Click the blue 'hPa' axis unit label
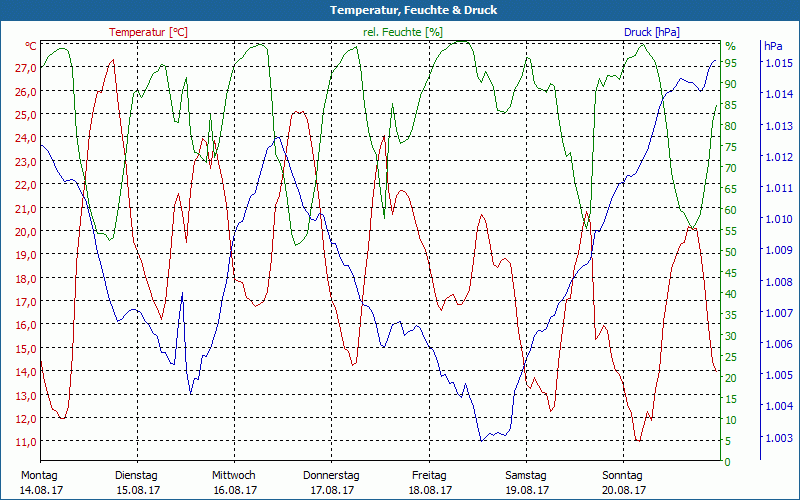800x500 pixels. point(773,46)
